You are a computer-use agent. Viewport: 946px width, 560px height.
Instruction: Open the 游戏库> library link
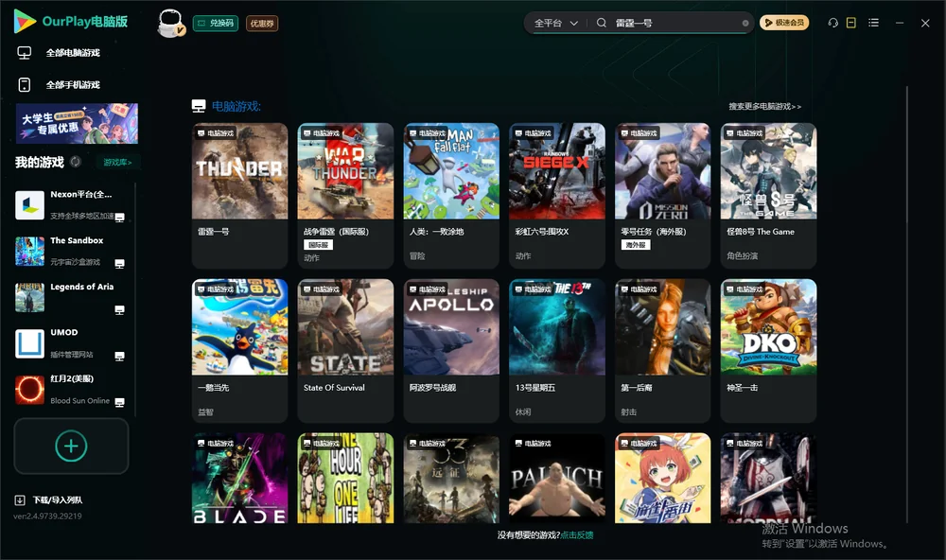coord(117,163)
